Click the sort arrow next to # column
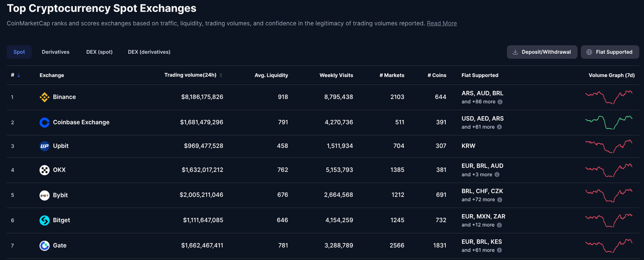Image resolution: width=644 pixels, height=260 pixels. (19, 75)
